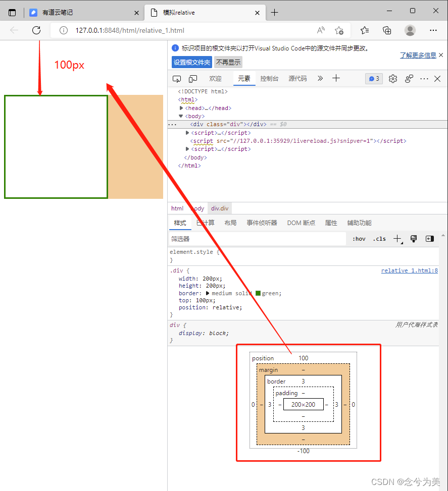The width and height of the screenshot is (448, 491).
Task: Toggle computed styles sidebar icon
Action: click(429, 239)
